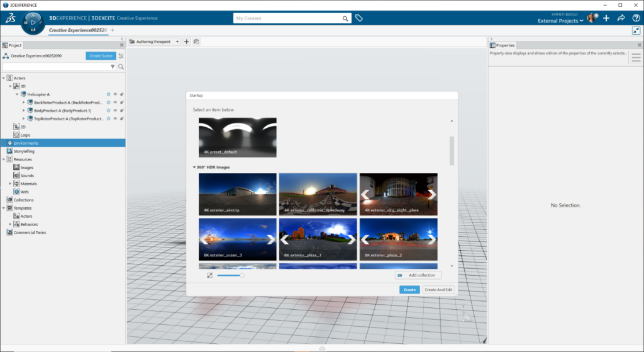Click the blue Create button in the Startup dialog
644x352 pixels.
coord(409,290)
